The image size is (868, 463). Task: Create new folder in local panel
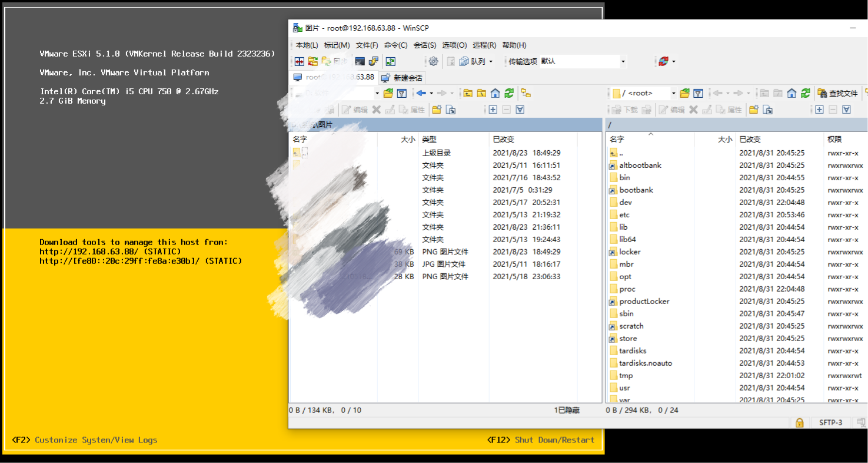coord(436,110)
